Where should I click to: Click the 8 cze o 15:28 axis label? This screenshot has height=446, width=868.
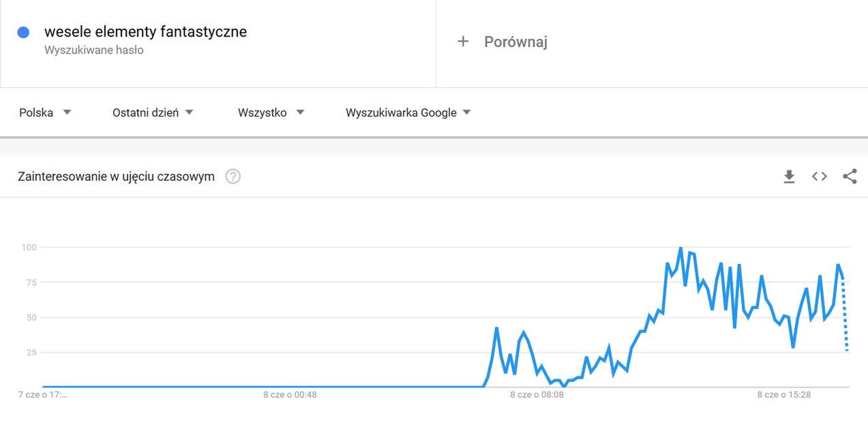point(784,395)
